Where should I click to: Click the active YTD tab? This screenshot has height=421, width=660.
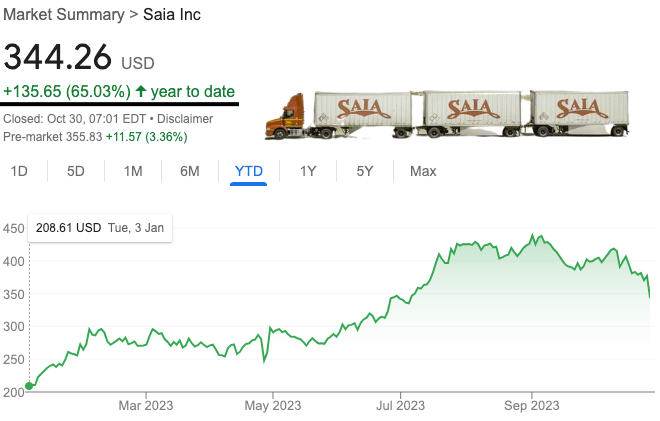click(x=248, y=171)
